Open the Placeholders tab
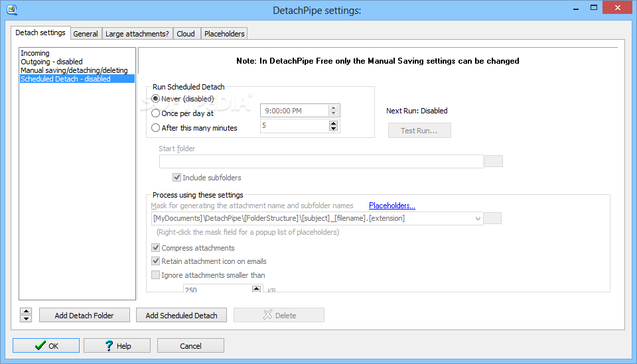The image size is (637, 364). [224, 34]
